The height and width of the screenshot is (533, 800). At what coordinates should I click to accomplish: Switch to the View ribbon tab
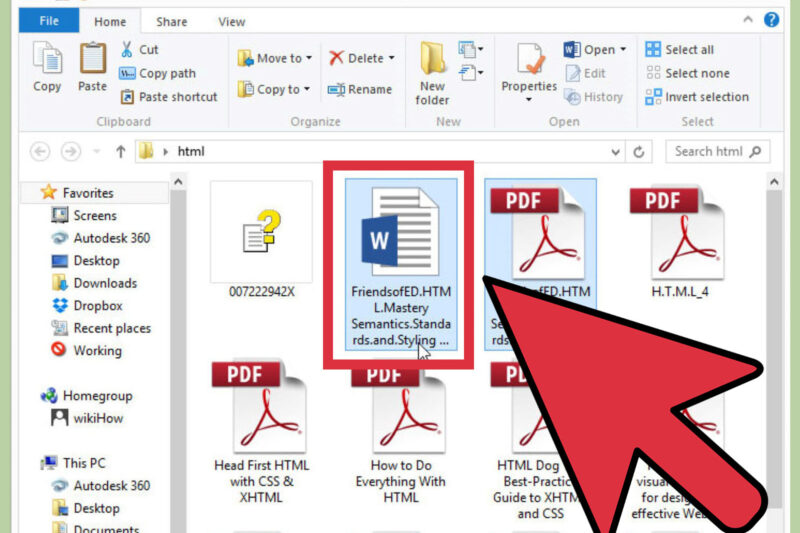point(231,21)
